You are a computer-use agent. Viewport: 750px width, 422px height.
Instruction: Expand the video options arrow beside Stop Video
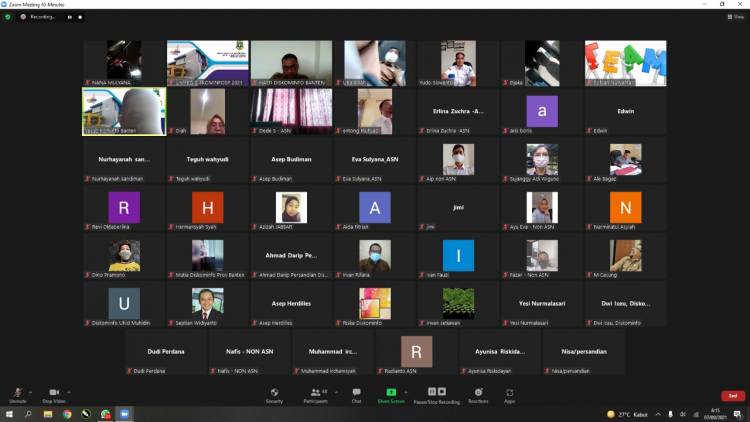click(x=70, y=392)
